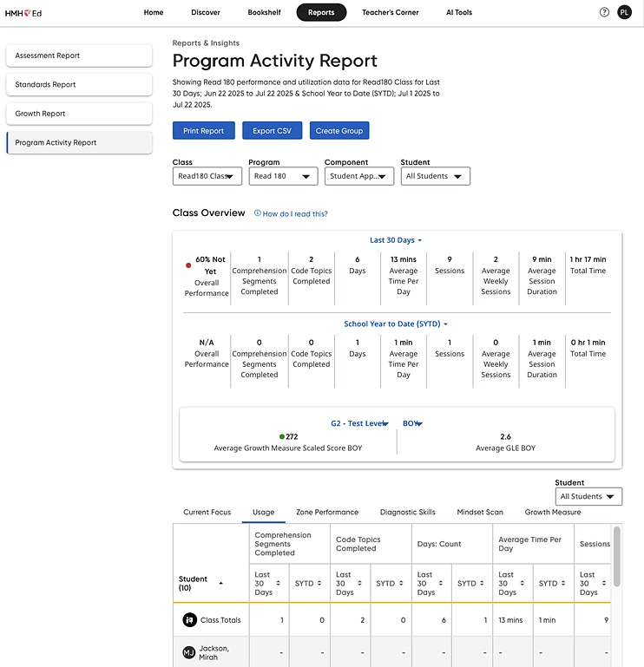The height and width of the screenshot is (667, 644).
Task: Click the 60% Not Yet overall performance value
Action: 210,265
